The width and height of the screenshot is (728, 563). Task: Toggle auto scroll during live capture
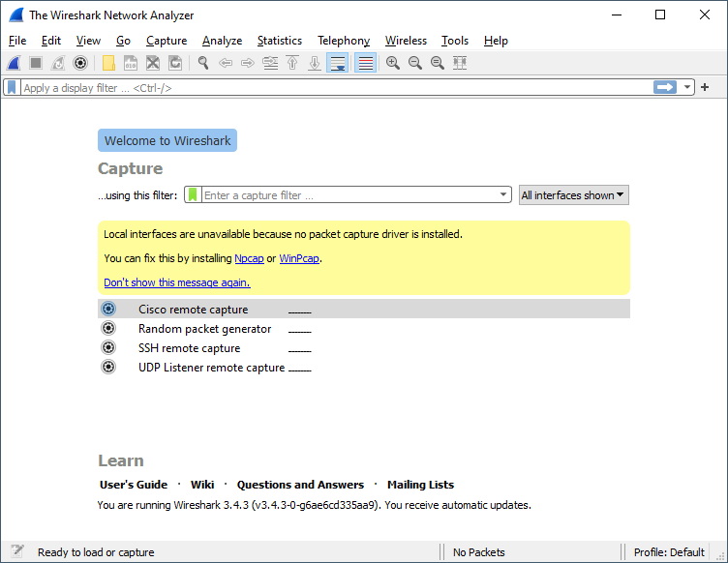(338, 63)
